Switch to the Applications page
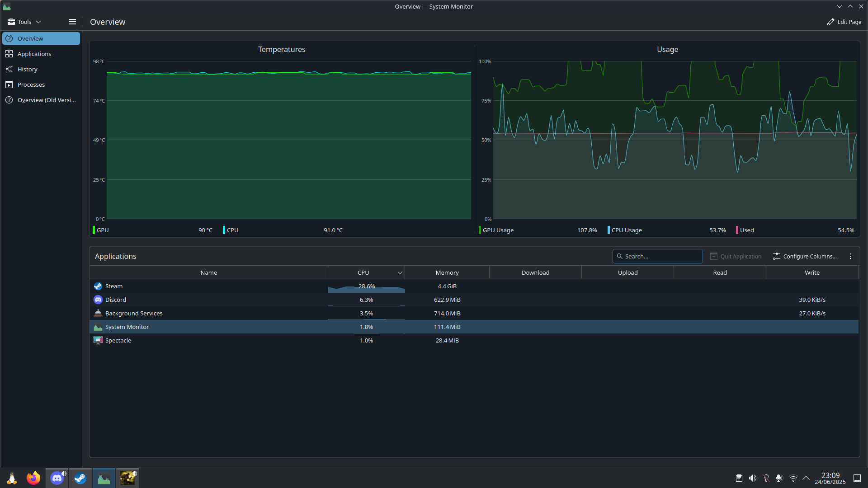The image size is (868, 488). [x=34, y=54]
